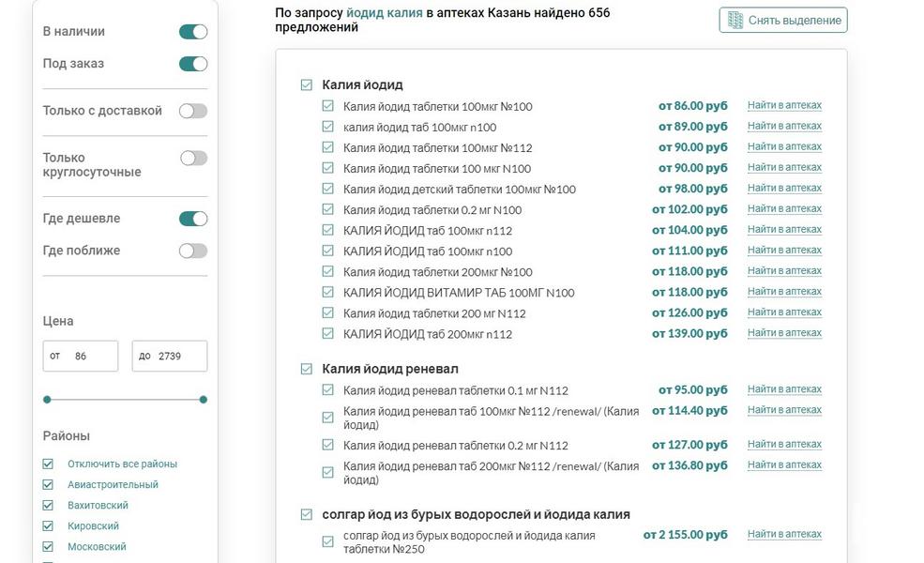Uncheck 'Калия йодид детский таблетки 100мкг №100'

(x=327, y=189)
